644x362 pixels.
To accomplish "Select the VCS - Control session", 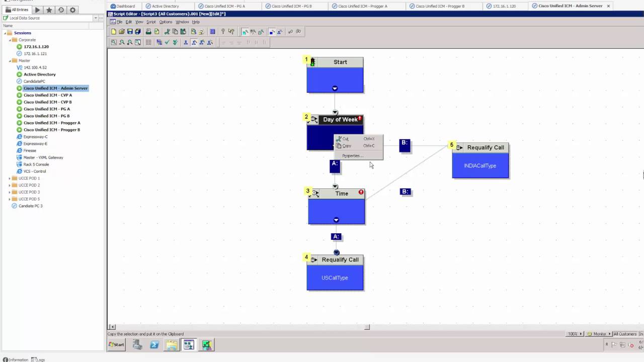I will [35, 171].
